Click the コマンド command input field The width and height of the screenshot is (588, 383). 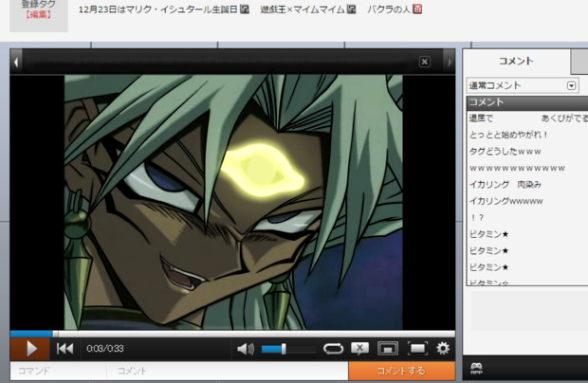pos(59,371)
